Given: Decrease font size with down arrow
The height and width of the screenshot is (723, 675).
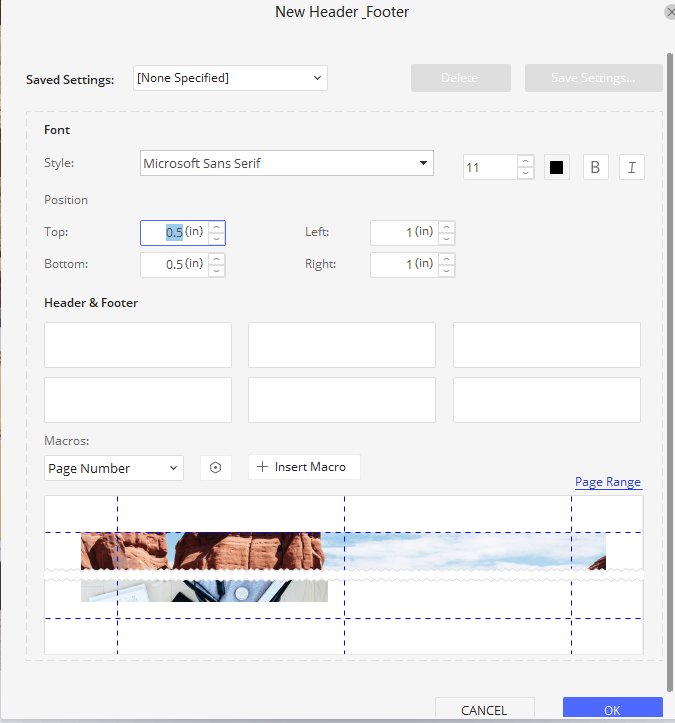Looking at the screenshot, I should [x=525, y=173].
